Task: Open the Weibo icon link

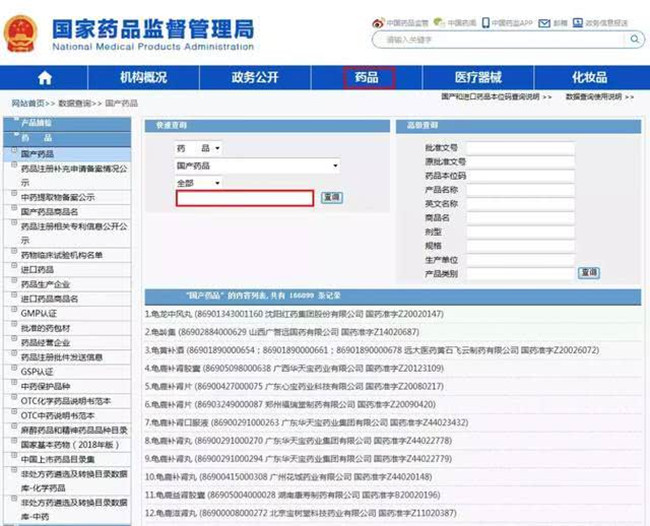Action: [378, 23]
